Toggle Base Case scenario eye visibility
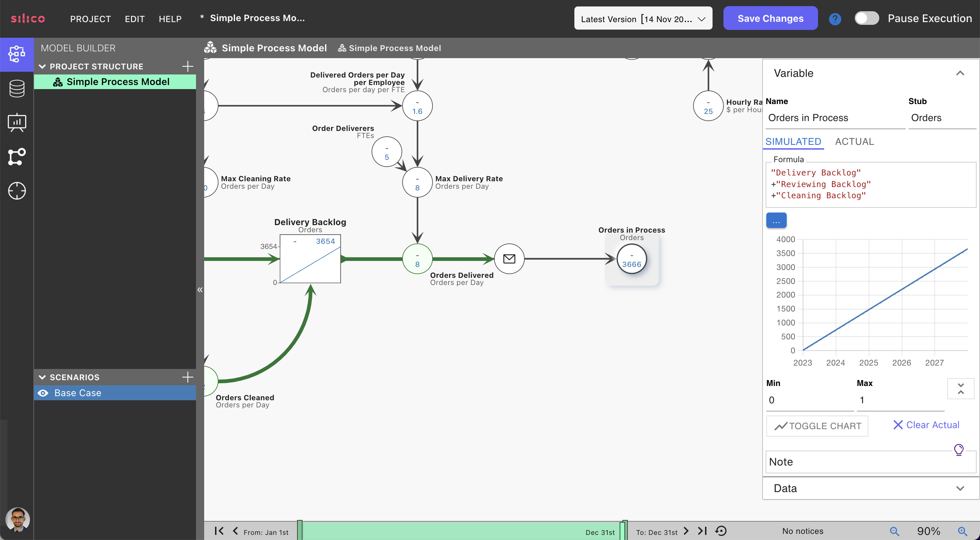980x540 pixels. (x=43, y=393)
